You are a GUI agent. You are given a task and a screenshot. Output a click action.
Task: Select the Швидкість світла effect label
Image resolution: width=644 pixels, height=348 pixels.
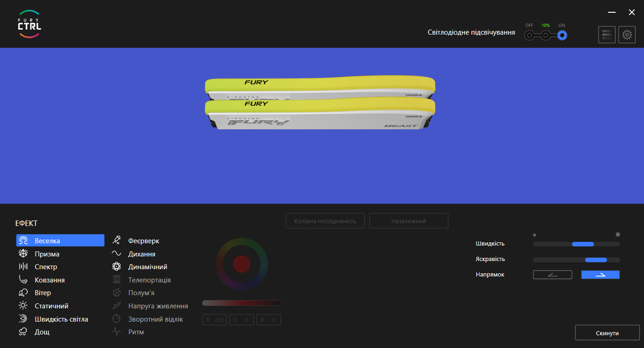[x=62, y=319]
